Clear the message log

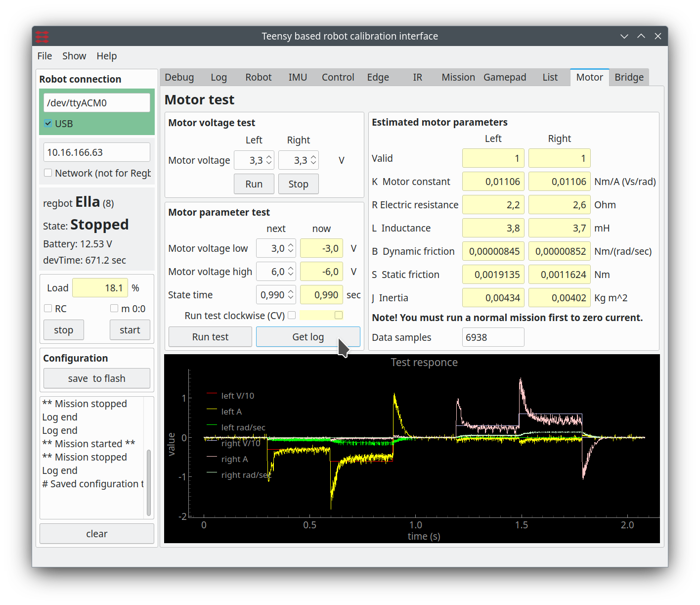click(97, 534)
